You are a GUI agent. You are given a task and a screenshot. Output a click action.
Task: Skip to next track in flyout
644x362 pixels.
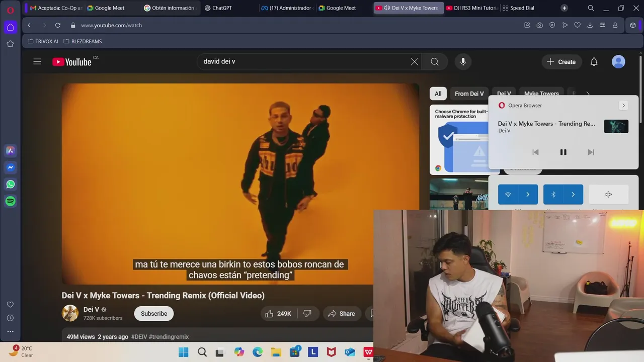591,152
